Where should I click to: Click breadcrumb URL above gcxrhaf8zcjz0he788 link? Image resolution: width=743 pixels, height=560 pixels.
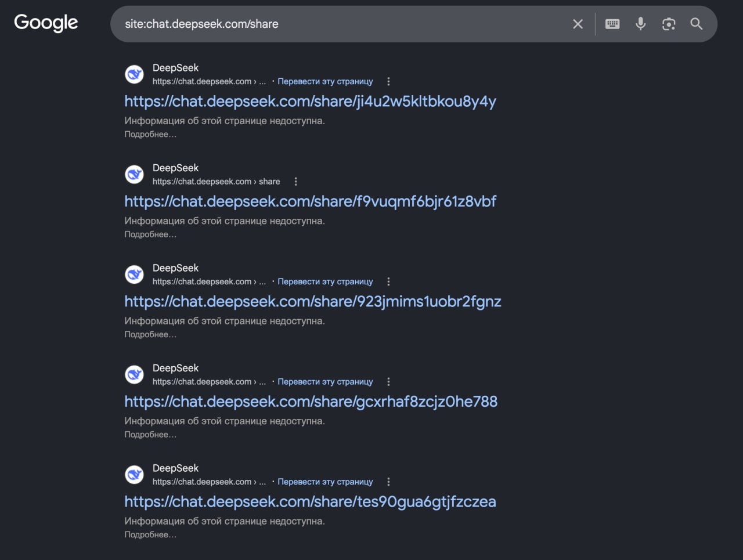click(x=209, y=382)
